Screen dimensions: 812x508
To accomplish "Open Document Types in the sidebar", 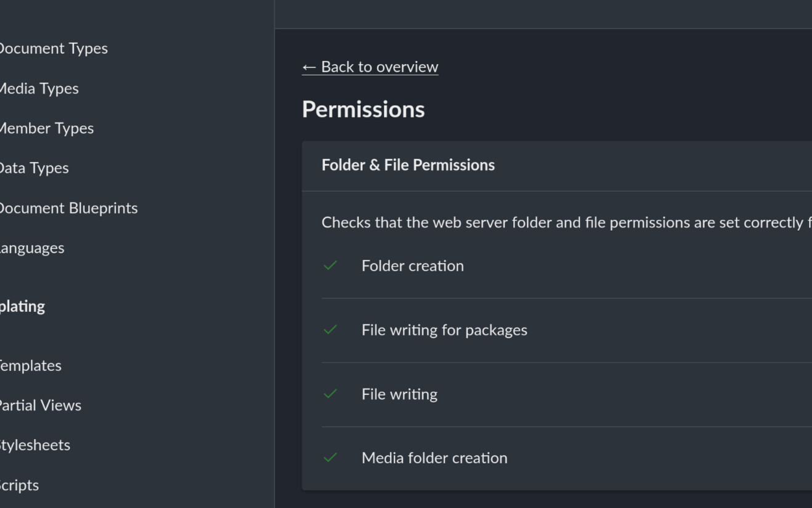I will [53, 48].
